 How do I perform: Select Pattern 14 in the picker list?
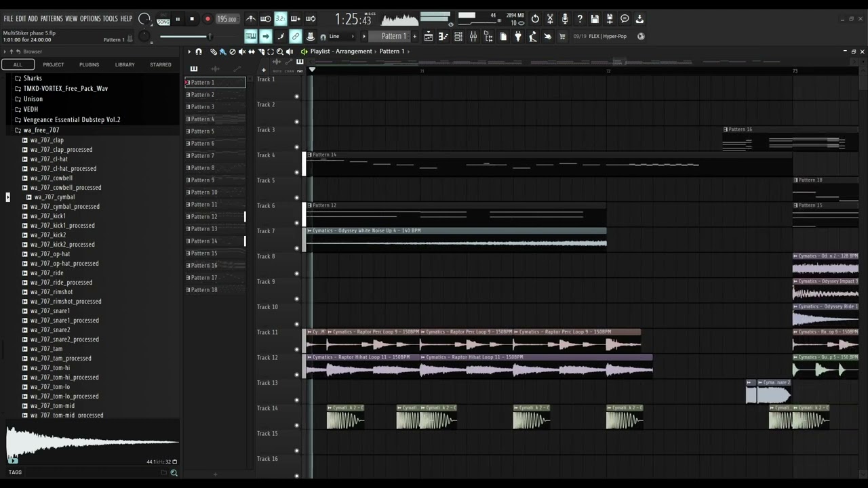coord(215,241)
